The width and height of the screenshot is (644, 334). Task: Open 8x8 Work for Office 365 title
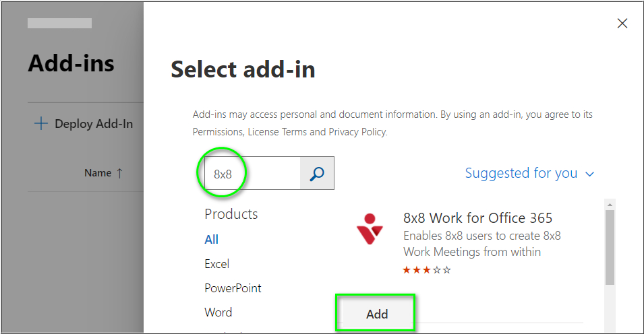coord(477,218)
